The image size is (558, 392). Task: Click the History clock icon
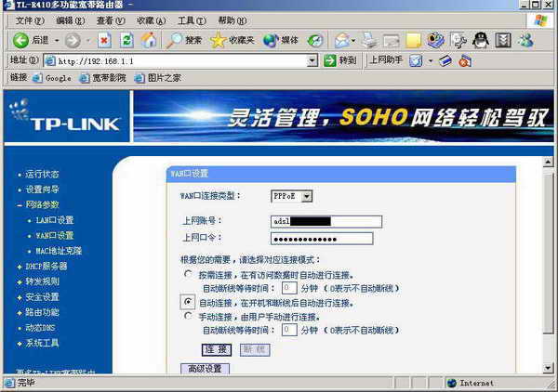point(315,40)
